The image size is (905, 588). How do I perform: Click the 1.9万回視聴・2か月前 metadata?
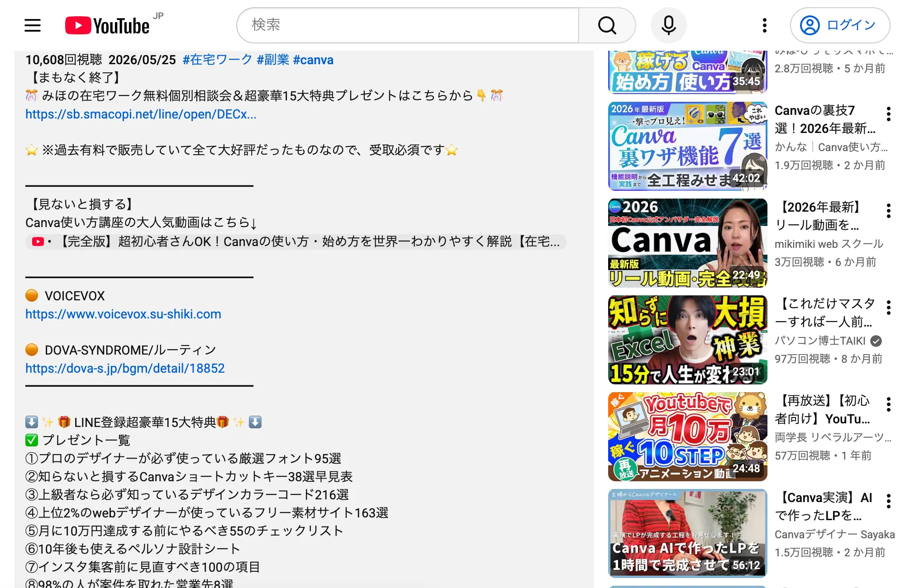coord(830,166)
